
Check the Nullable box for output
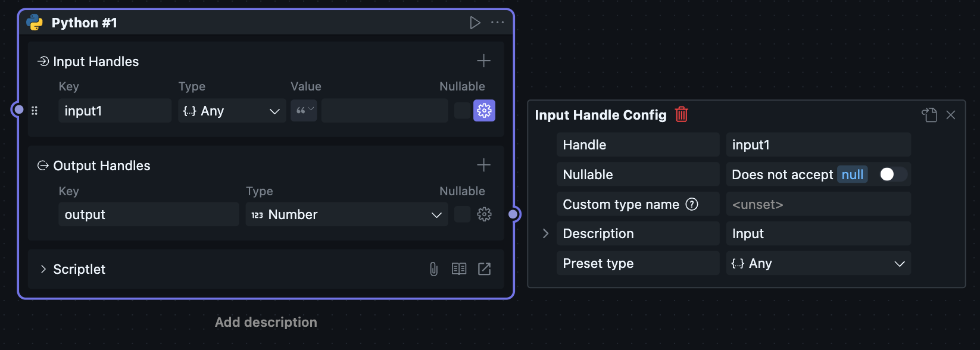pyautogui.click(x=462, y=214)
